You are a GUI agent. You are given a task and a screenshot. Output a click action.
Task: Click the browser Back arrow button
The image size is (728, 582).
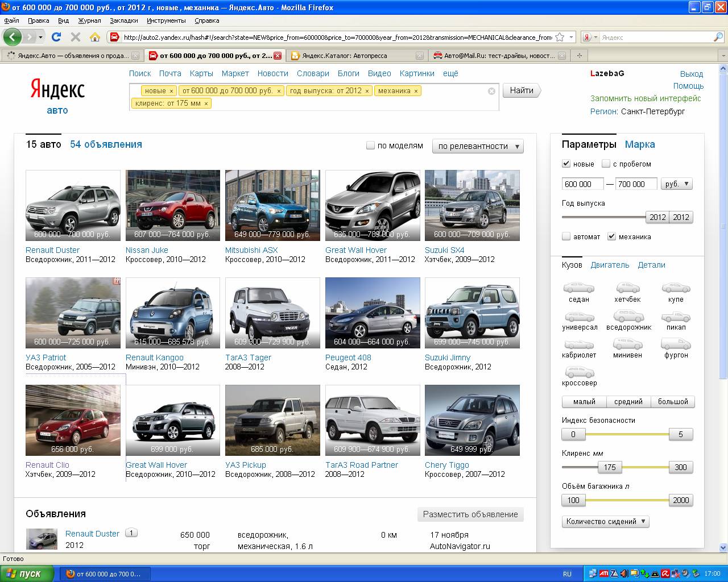[x=13, y=37]
